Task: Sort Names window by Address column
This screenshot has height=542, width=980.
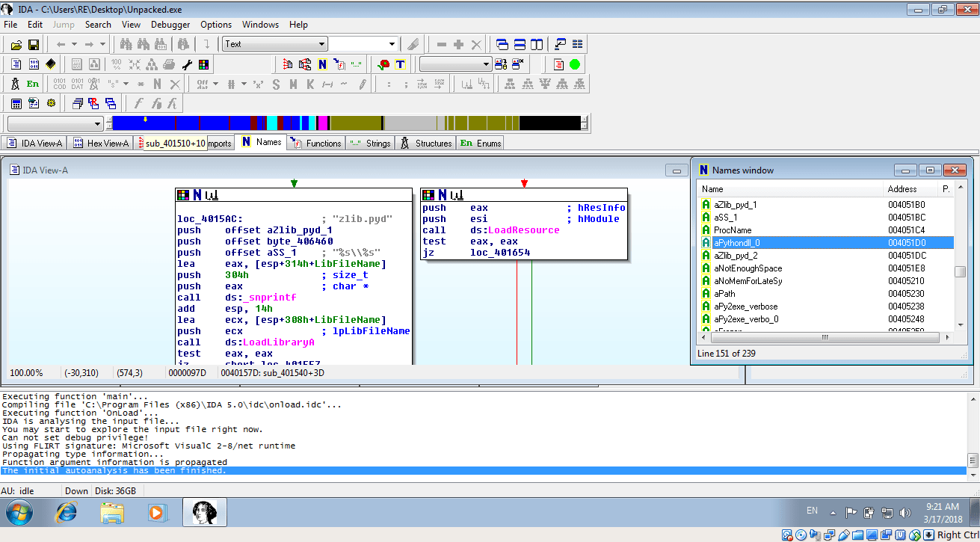Action: tap(910, 189)
